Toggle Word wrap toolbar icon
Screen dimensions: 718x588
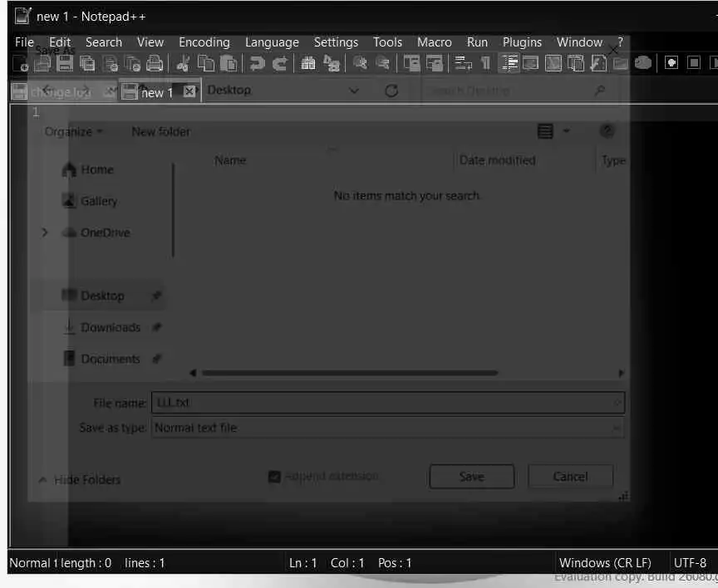(463, 63)
